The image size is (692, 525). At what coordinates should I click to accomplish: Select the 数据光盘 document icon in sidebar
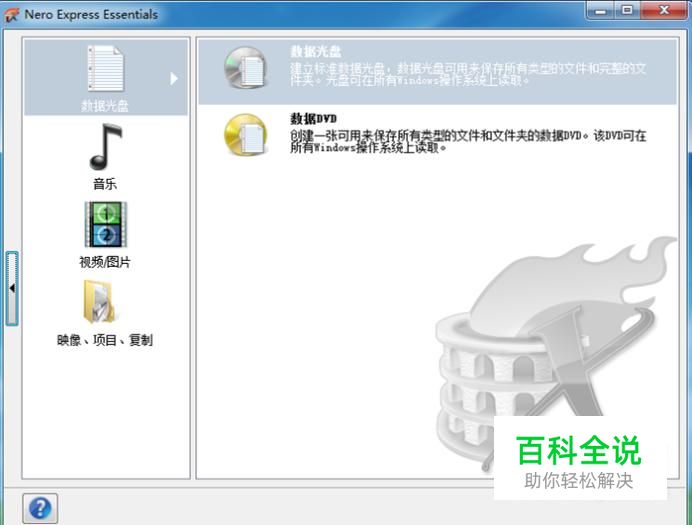pyautogui.click(x=105, y=68)
